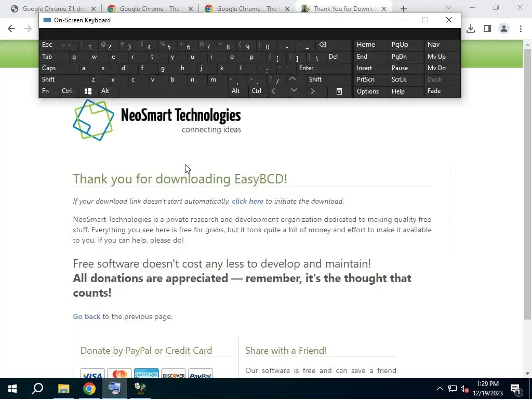The width and height of the screenshot is (532, 399).
Task: Click the Discover card logo
Action: pos(174,374)
